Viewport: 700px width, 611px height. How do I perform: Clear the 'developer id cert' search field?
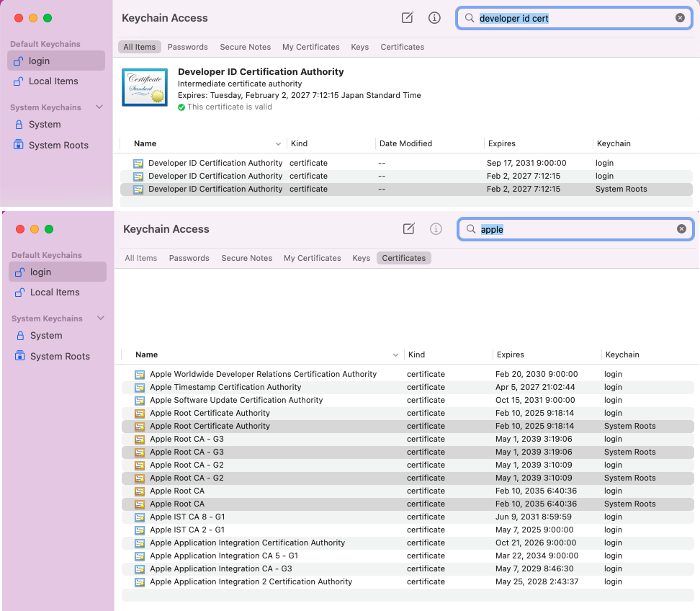pos(680,18)
